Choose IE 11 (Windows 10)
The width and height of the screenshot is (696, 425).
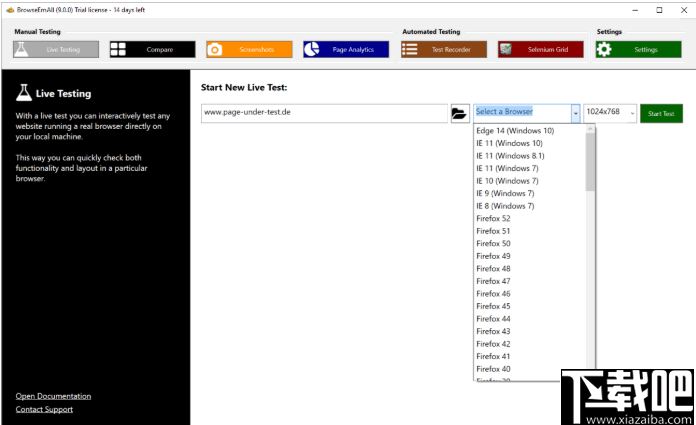click(x=530, y=143)
